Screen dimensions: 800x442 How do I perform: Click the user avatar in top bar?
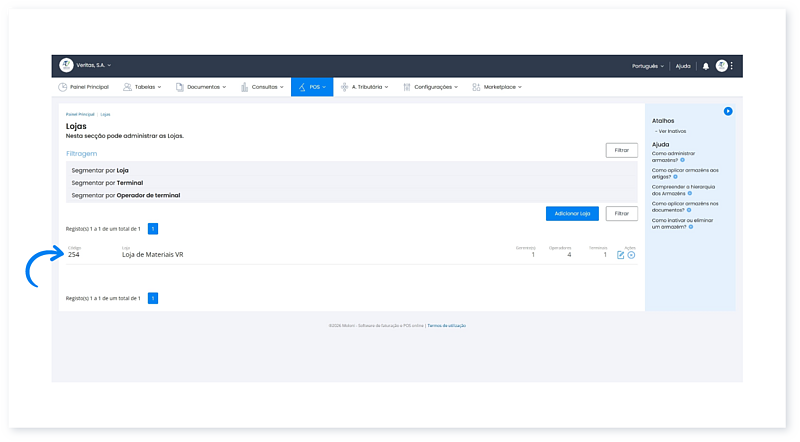point(721,66)
